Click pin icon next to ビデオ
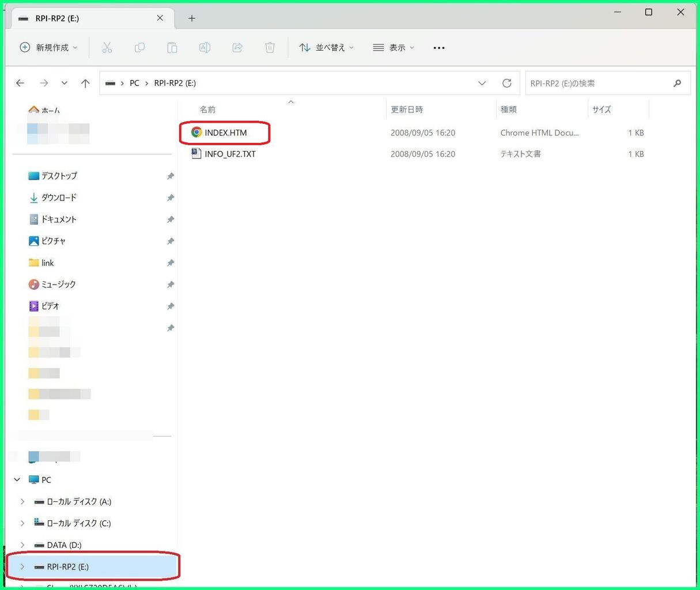This screenshot has width=700, height=590. pyautogui.click(x=171, y=306)
